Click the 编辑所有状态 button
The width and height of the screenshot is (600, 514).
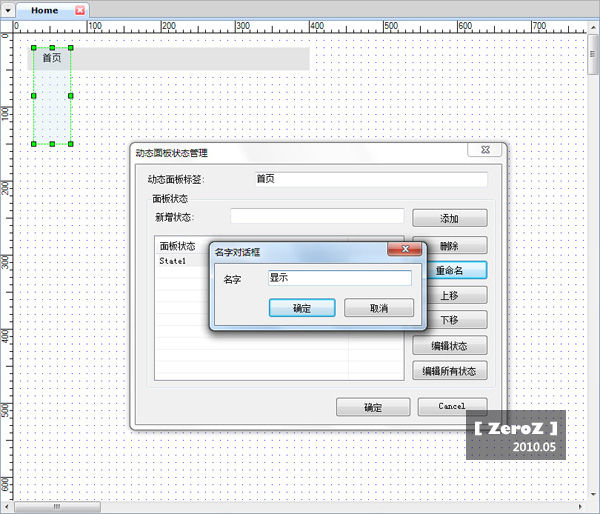pyautogui.click(x=450, y=370)
